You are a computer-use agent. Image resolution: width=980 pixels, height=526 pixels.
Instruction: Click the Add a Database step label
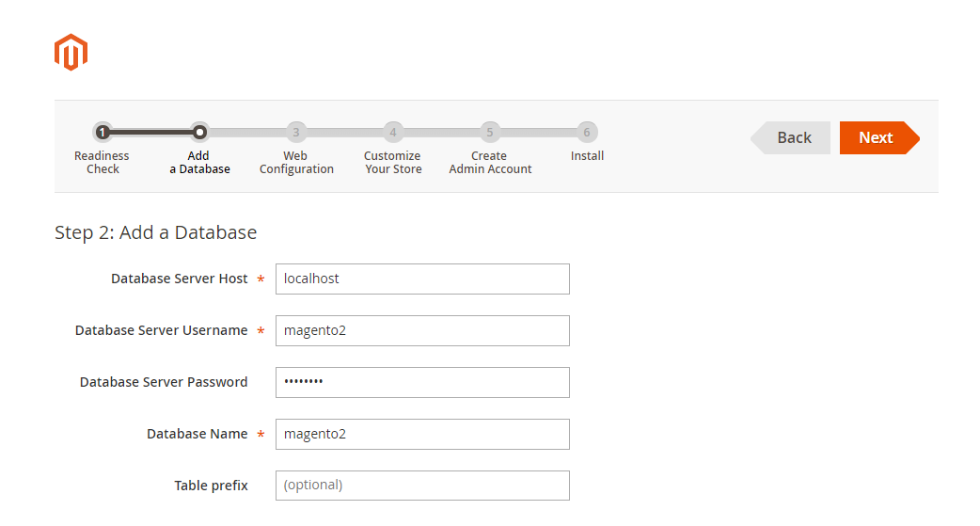199,163
